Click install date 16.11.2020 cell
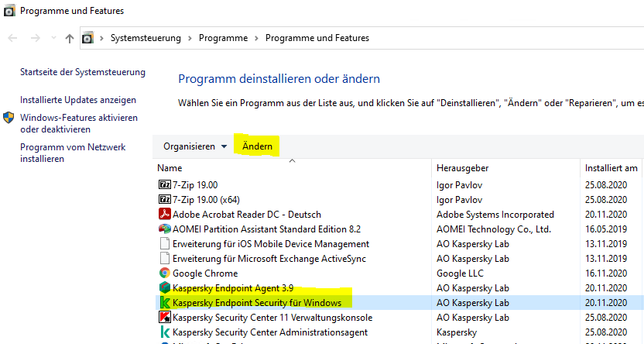 (x=606, y=273)
